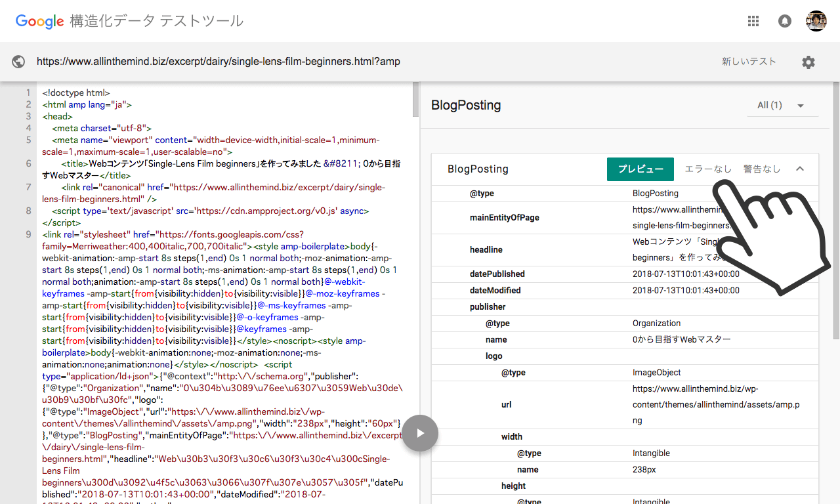Click the Google logo
Image resolution: width=840 pixels, height=504 pixels.
click(x=39, y=21)
